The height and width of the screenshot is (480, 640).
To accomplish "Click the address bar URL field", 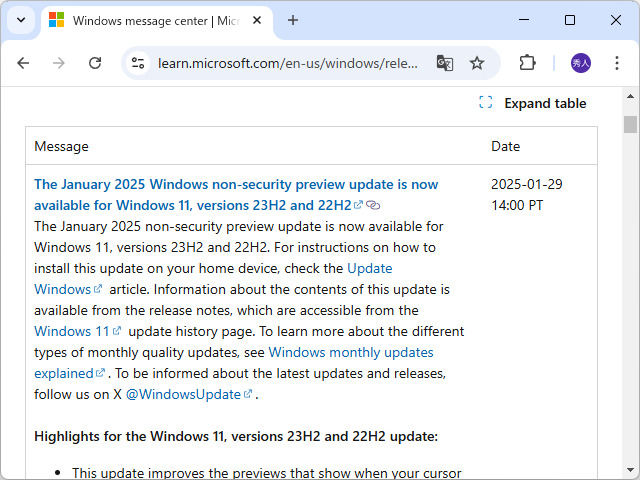I will pos(288,63).
